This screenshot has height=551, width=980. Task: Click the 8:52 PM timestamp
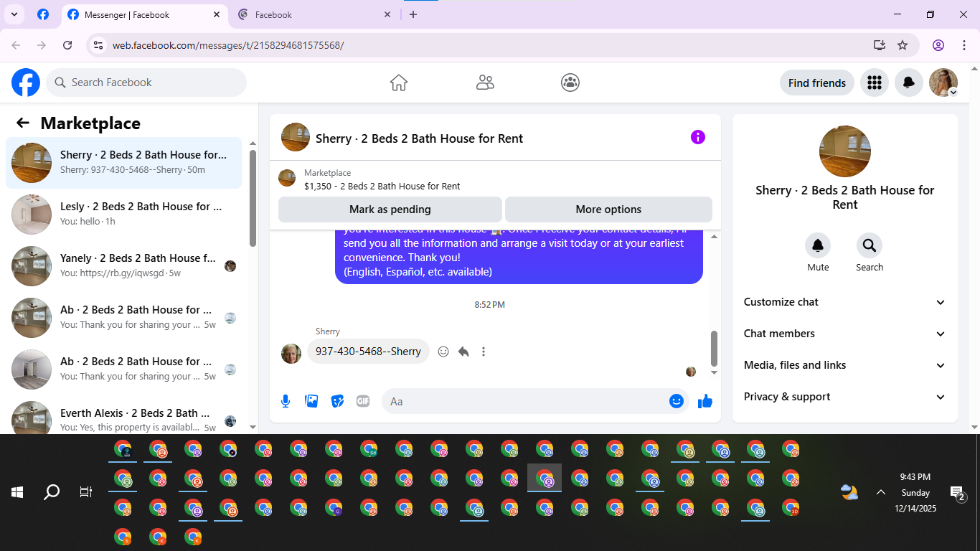pyautogui.click(x=489, y=305)
